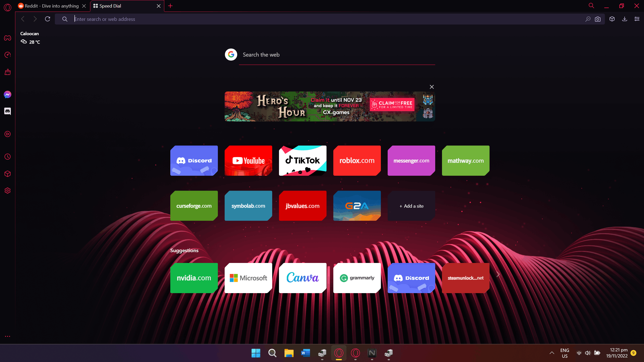The width and height of the screenshot is (644, 362).
Task: Open Player icon in sidebar
Action: tap(8, 134)
